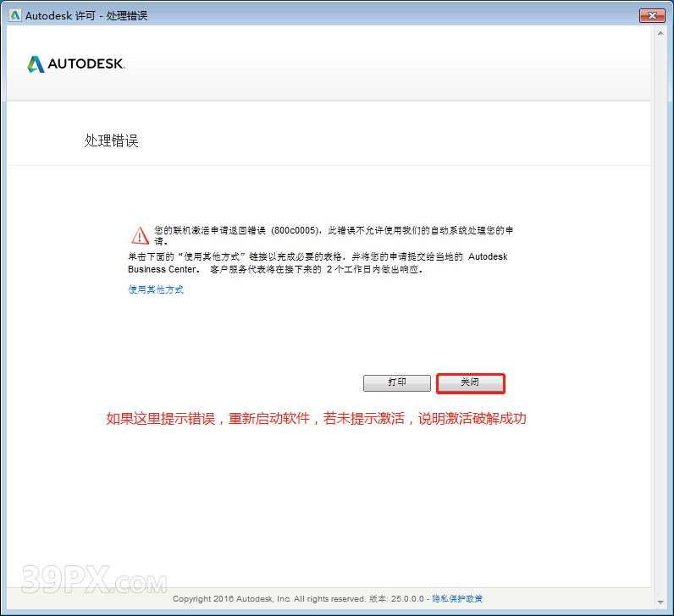
Task: Click the red warning triangle icon
Action: coord(140,235)
